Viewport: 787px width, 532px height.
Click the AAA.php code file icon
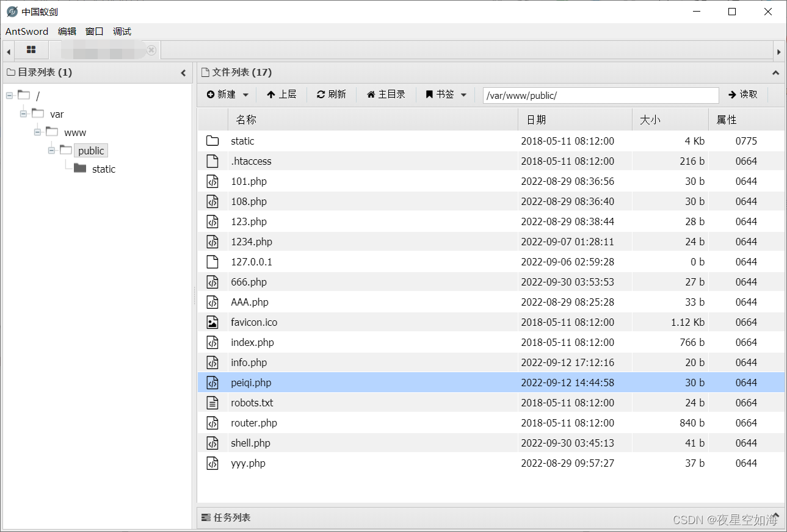click(212, 302)
